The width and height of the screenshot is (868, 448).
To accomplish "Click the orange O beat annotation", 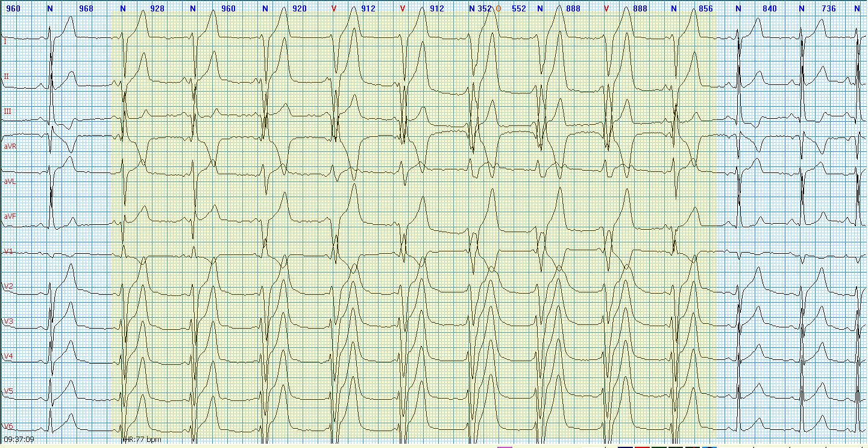I will 498,8.
